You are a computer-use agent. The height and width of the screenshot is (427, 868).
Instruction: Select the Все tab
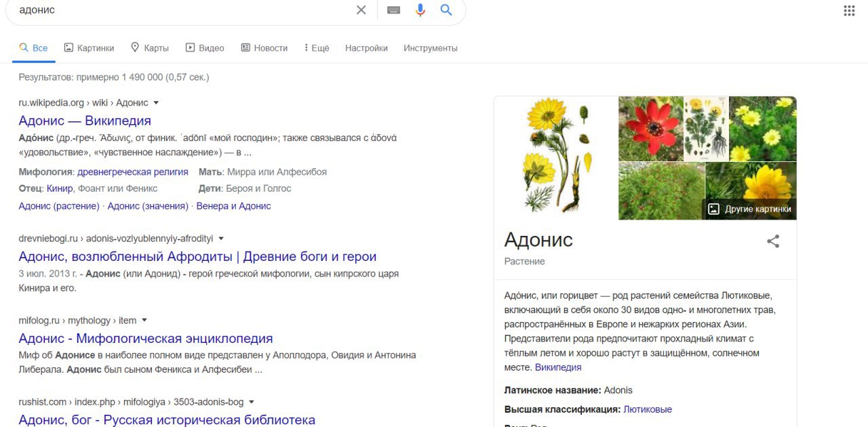click(x=33, y=48)
